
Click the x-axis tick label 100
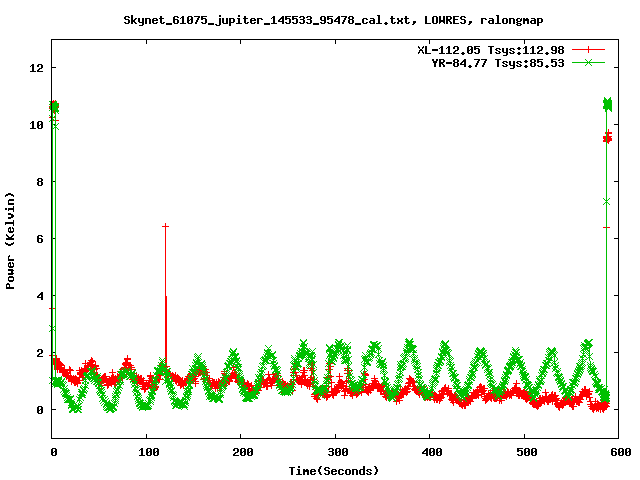tap(146, 453)
